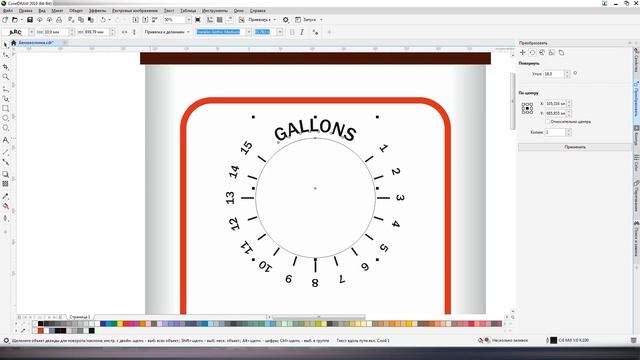This screenshot has height=360, width=640.
Task: Expand the Open folder dropdown arrow
Action: (x=21, y=20)
